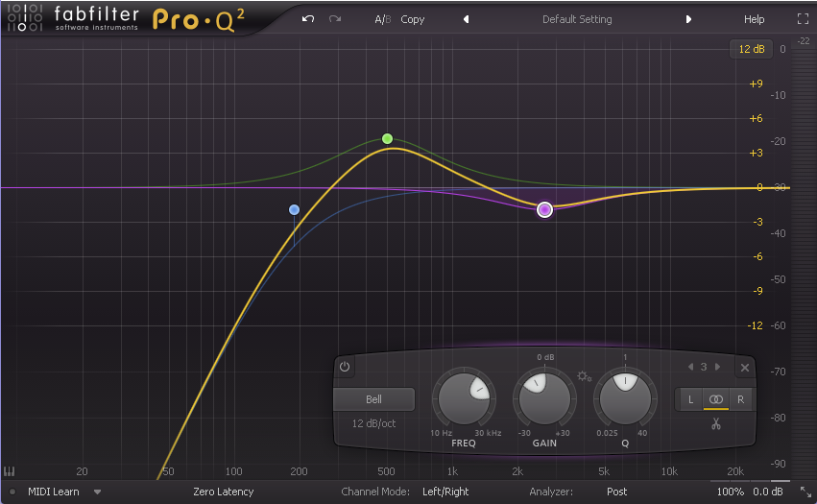Change the Left/Right channel mode

(445, 492)
